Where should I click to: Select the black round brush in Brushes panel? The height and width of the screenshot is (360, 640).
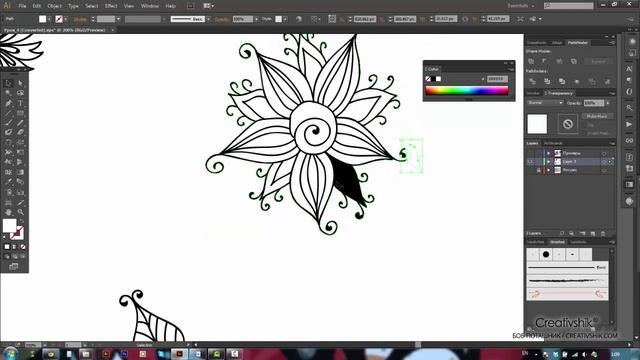click(x=546, y=254)
